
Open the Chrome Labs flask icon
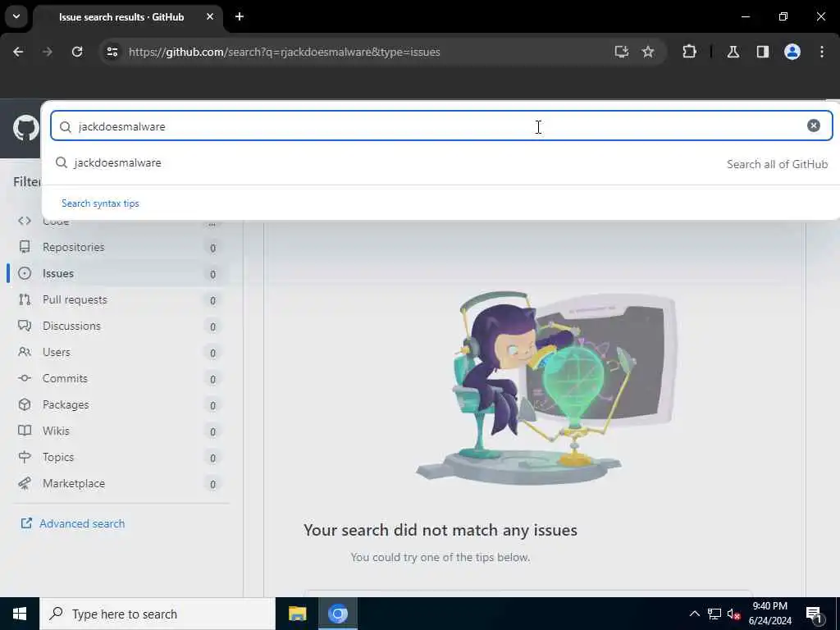point(733,52)
